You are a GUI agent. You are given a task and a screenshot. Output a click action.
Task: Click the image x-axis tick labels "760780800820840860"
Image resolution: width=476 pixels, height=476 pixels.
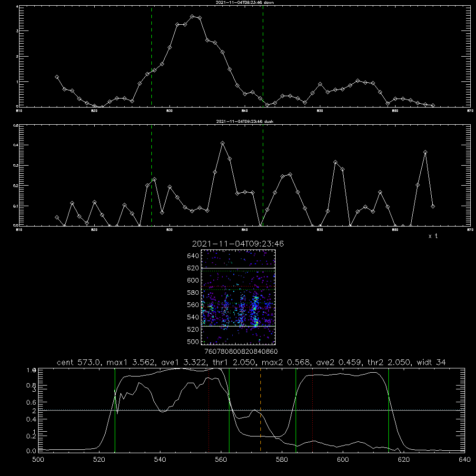[241, 351]
